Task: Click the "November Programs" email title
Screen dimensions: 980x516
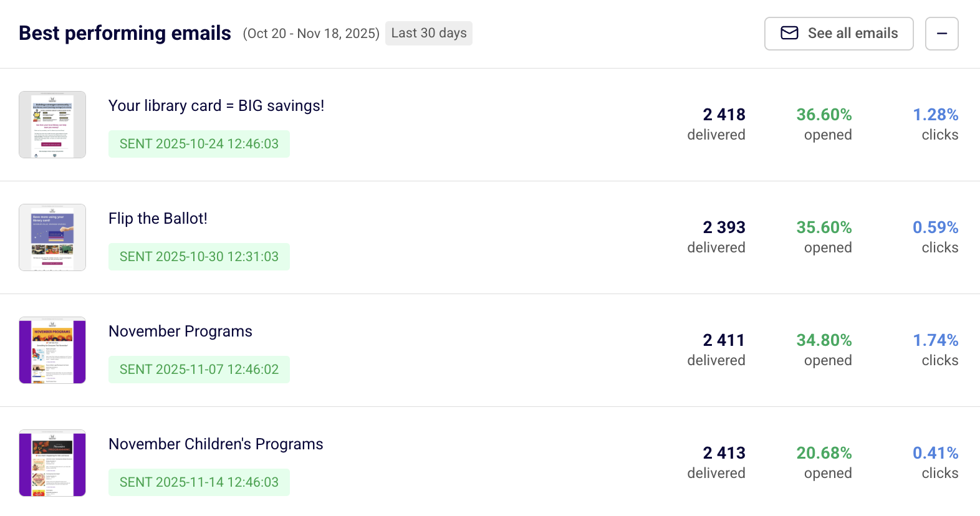Action: pyautogui.click(x=180, y=332)
